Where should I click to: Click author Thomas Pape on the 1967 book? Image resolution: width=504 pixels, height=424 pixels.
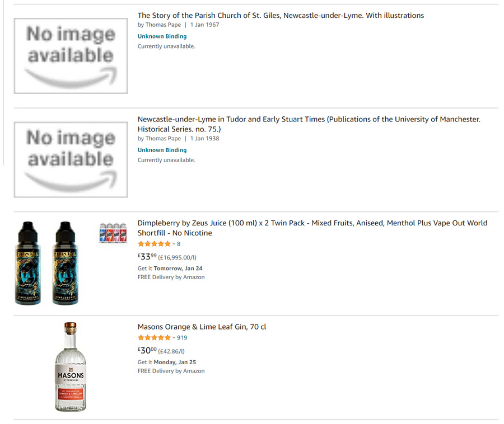pyautogui.click(x=163, y=25)
